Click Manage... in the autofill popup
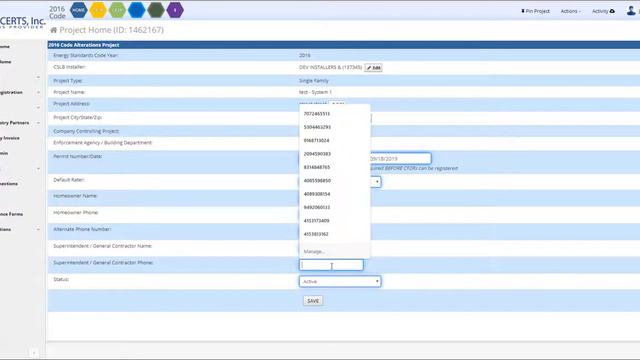 pyautogui.click(x=314, y=251)
